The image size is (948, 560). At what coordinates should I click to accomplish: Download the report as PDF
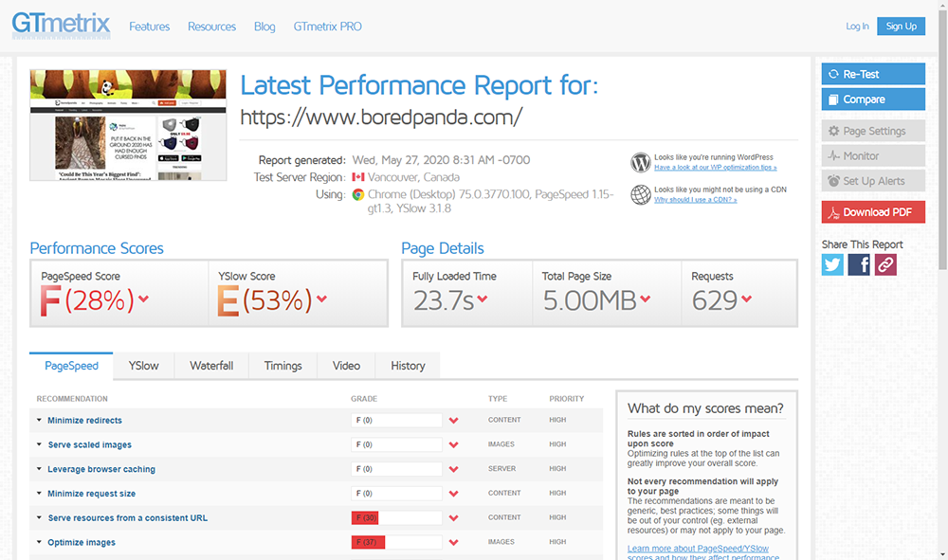[x=873, y=212]
